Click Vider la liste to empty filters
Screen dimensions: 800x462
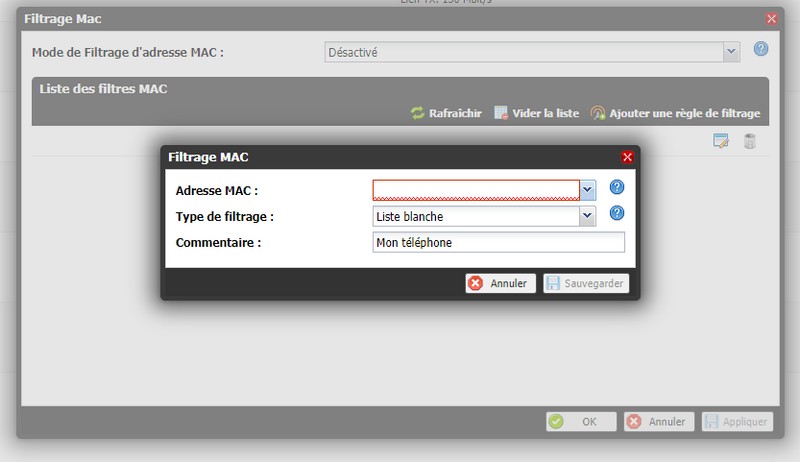click(x=536, y=114)
